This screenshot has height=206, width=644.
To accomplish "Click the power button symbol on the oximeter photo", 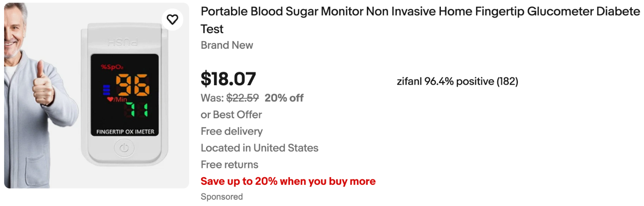I will (124, 148).
